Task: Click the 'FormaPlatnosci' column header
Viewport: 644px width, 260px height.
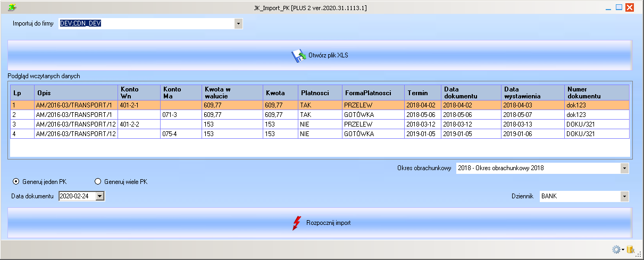Action: [372, 93]
